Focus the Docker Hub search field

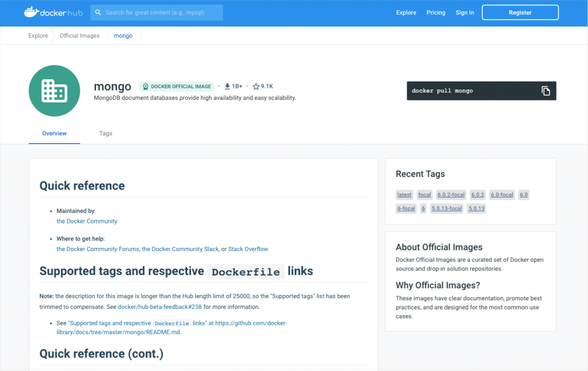point(157,13)
